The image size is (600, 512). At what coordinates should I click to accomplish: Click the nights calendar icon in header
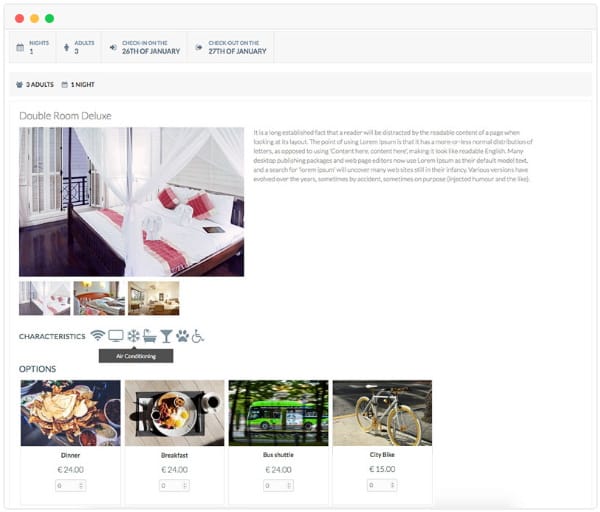tap(20, 47)
